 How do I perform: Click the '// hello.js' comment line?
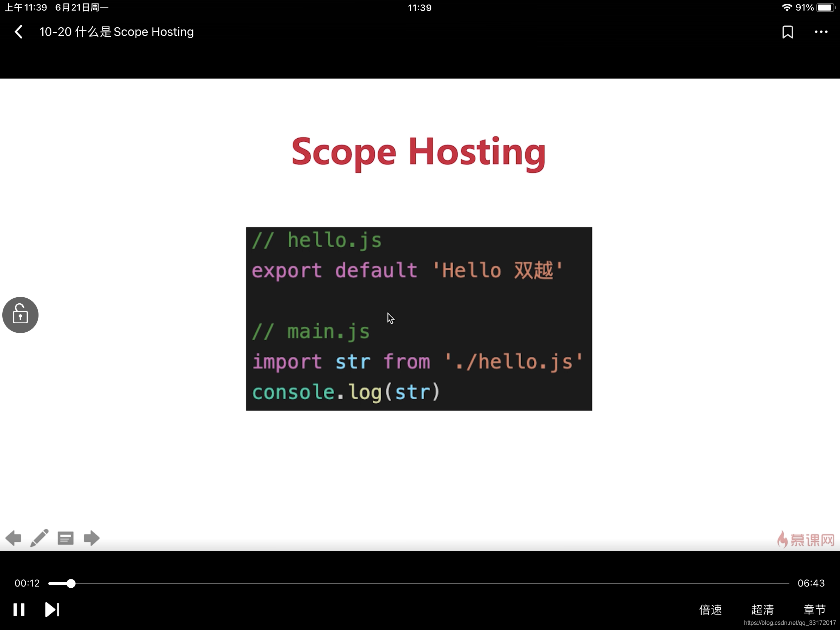coord(317,241)
